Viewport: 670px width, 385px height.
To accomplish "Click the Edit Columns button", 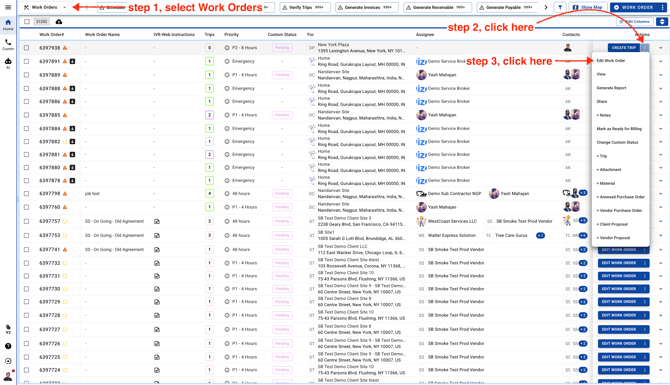I will tap(634, 21).
